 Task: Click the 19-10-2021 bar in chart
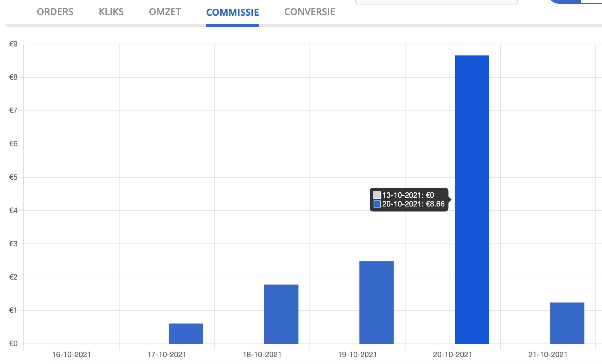376,302
